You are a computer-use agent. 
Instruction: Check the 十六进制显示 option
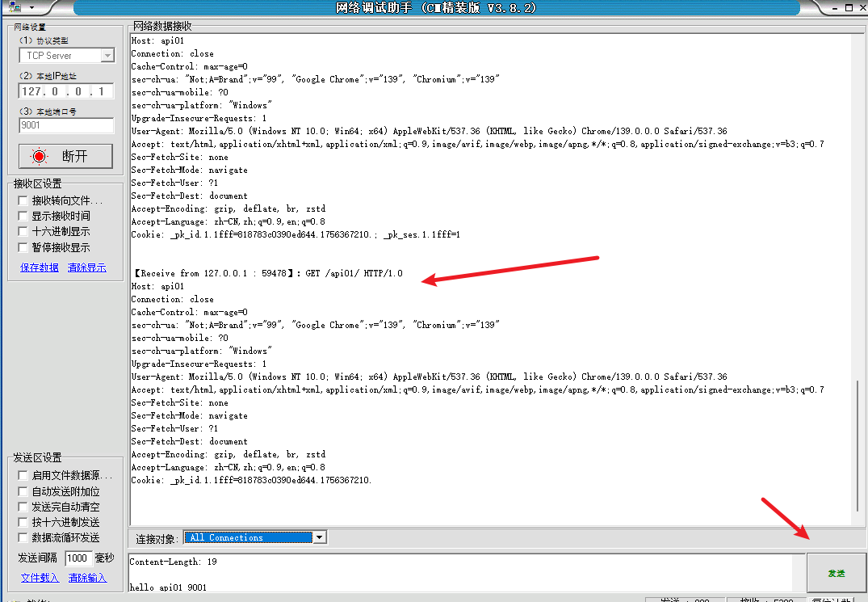click(23, 232)
